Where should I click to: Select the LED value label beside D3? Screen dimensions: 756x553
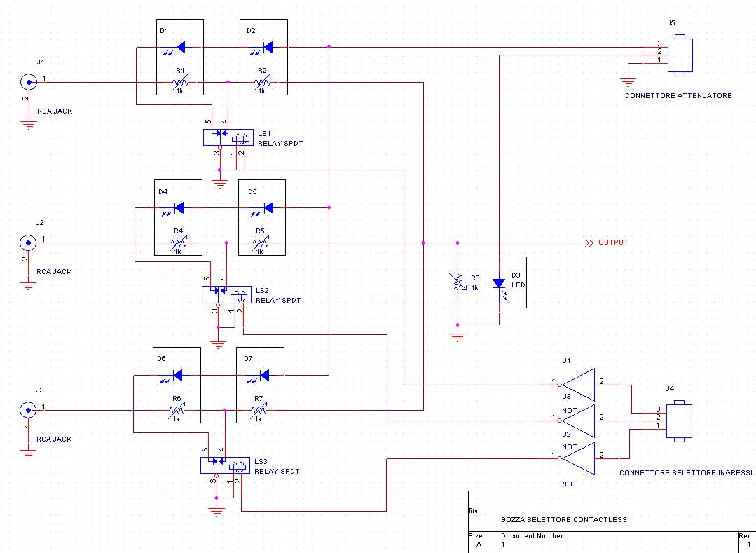coord(518,285)
